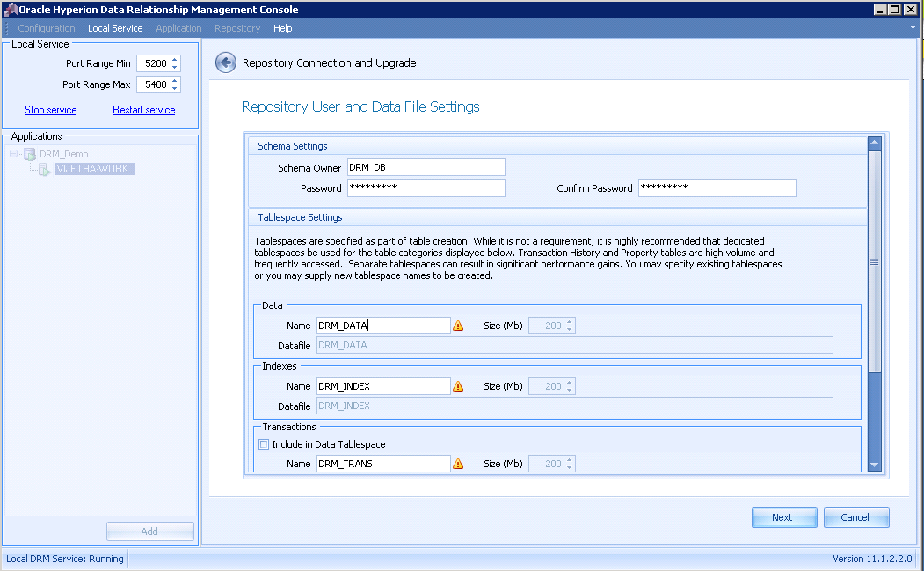This screenshot has width=924, height=571.
Task: Click the disabled Add button
Action: coord(150,531)
